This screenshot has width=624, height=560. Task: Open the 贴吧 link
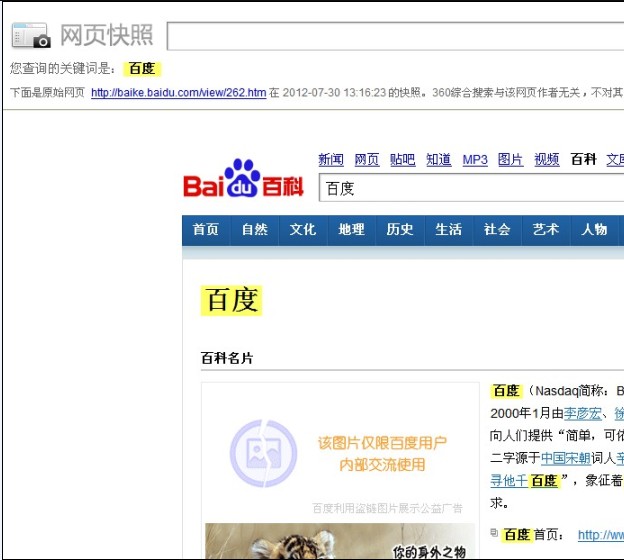[403, 160]
